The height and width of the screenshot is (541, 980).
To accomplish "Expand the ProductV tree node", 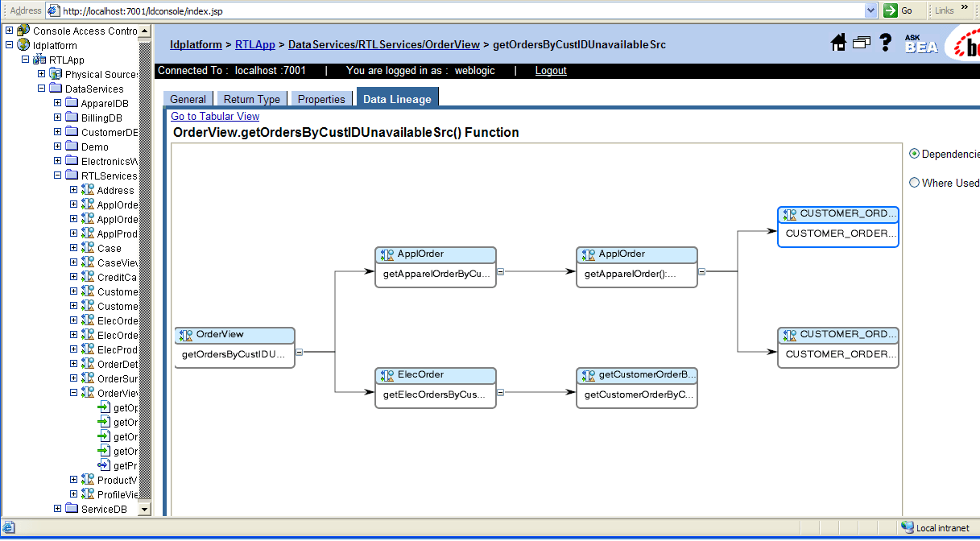I will click(74, 480).
